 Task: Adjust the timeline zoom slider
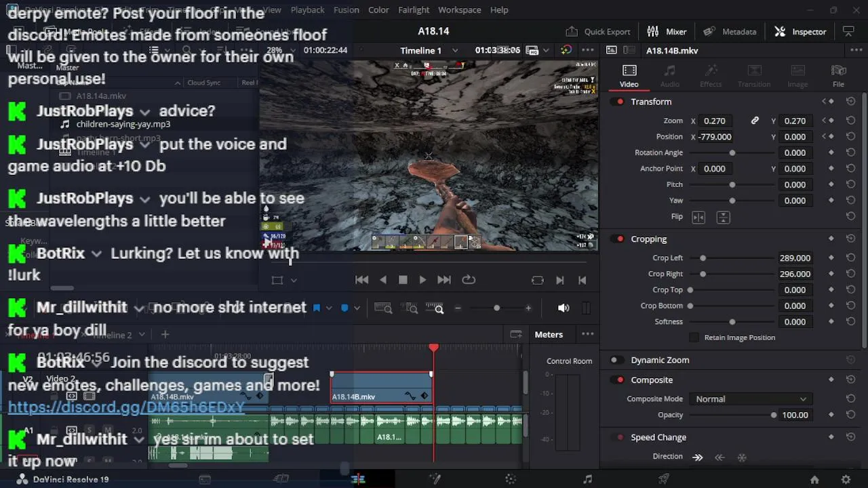tap(496, 308)
